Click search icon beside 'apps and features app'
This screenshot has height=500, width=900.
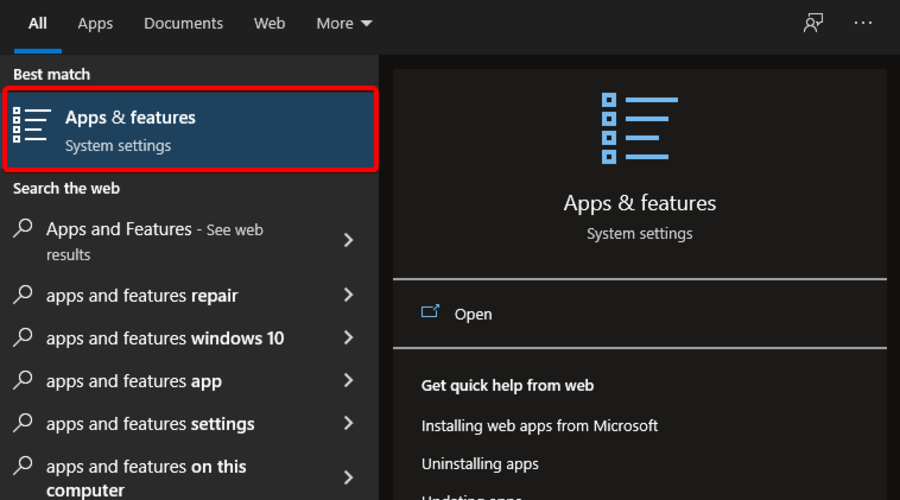(23, 379)
